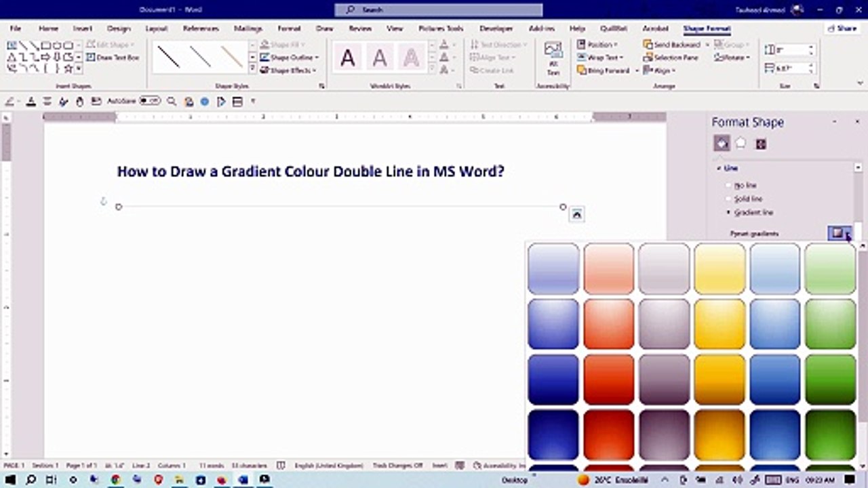Screen dimensions: 868x488
Task: Click the Layout Options icon beside the line
Action: pos(576,214)
